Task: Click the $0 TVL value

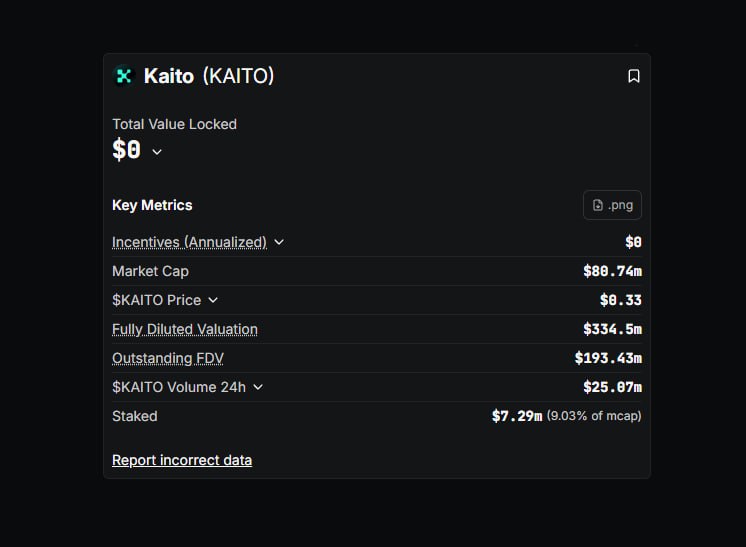Action: point(126,150)
